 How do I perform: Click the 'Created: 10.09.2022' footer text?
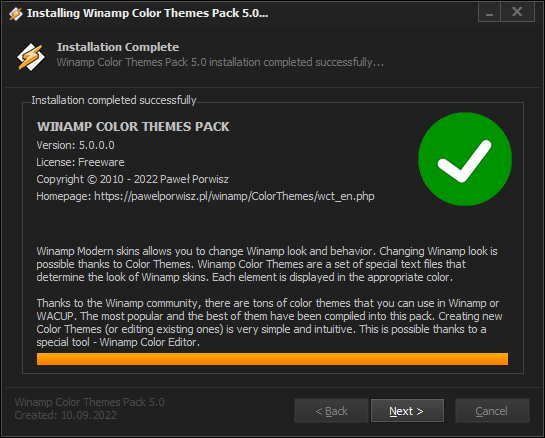click(66, 415)
